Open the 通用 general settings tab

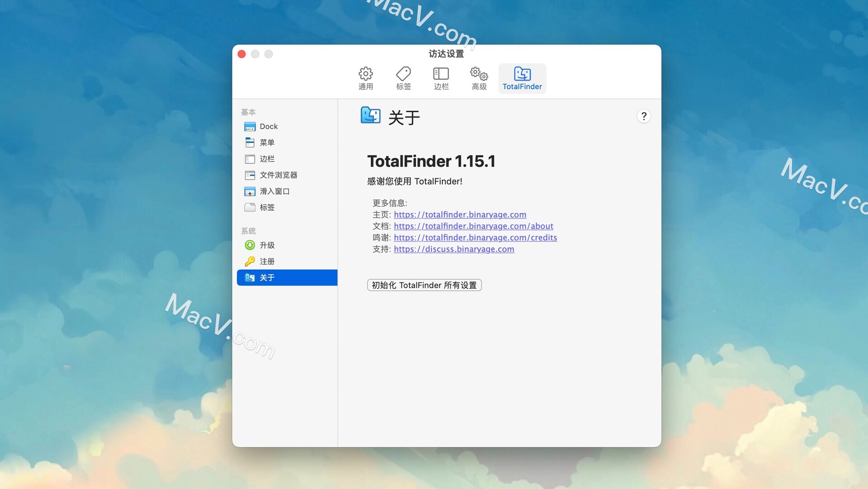(x=365, y=79)
